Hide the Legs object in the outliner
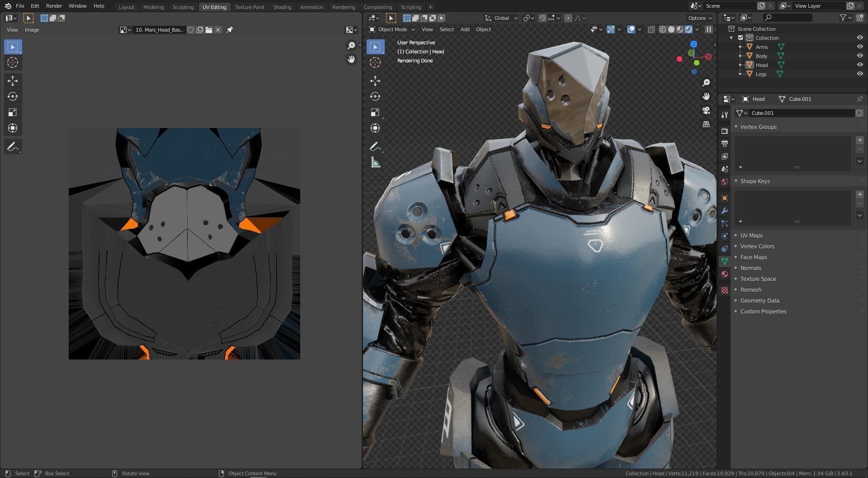Image resolution: width=868 pixels, height=478 pixels. click(860, 74)
